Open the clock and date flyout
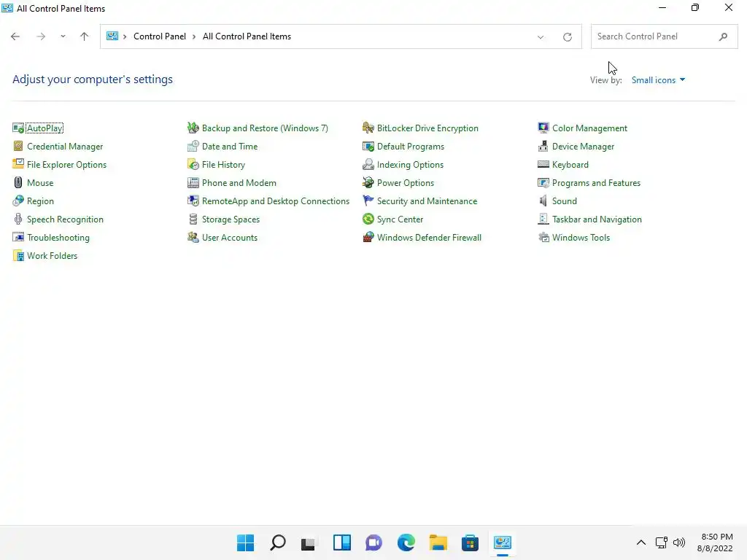The width and height of the screenshot is (747, 560). [x=715, y=542]
